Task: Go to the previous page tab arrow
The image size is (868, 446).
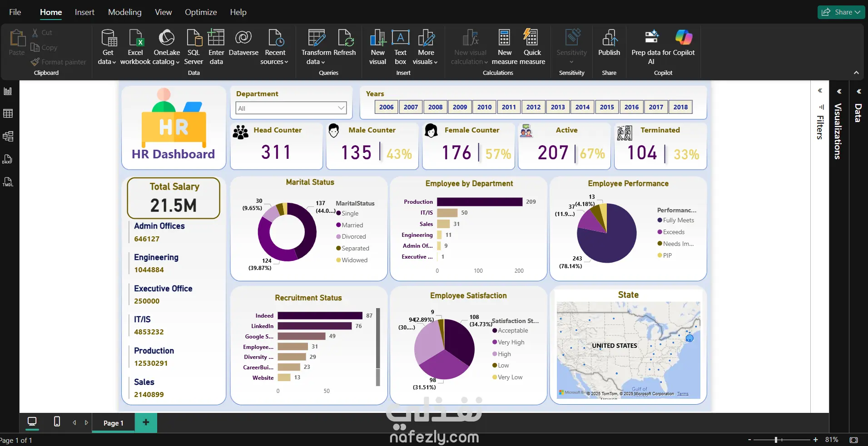Action: click(x=74, y=422)
